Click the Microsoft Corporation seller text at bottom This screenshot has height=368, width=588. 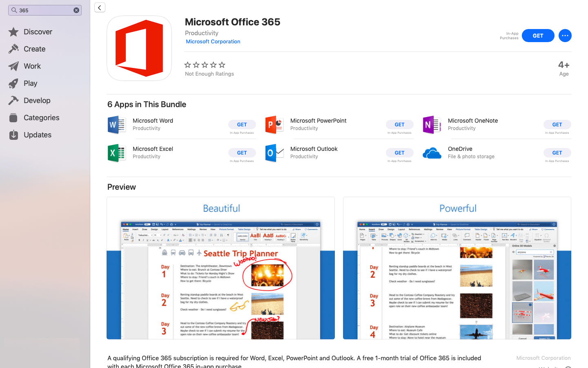(543, 358)
